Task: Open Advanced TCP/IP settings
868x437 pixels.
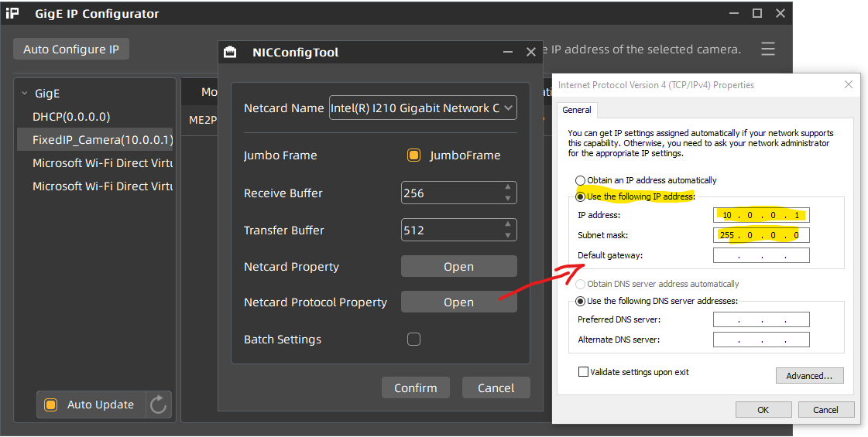Action: tap(809, 376)
